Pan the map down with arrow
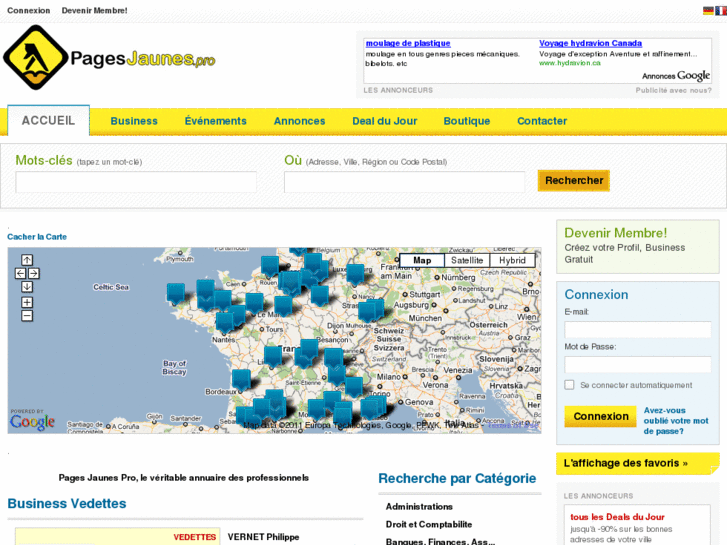 27,287
